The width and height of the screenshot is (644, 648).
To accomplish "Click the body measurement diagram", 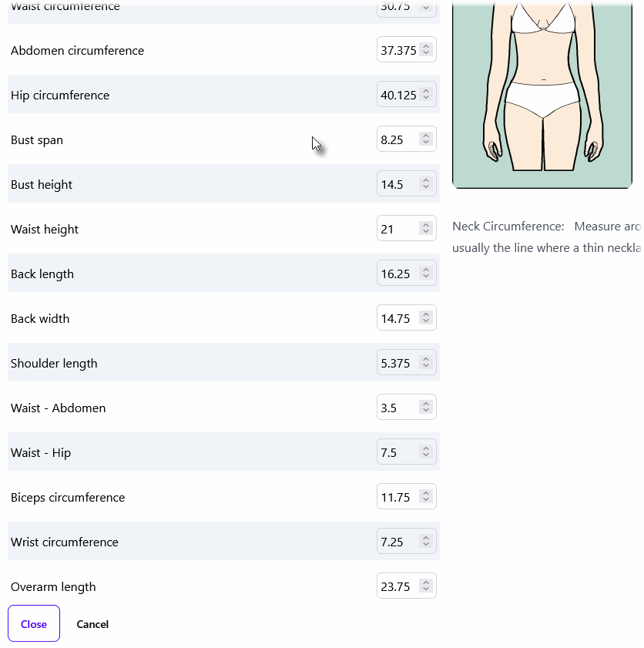I will [542, 92].
